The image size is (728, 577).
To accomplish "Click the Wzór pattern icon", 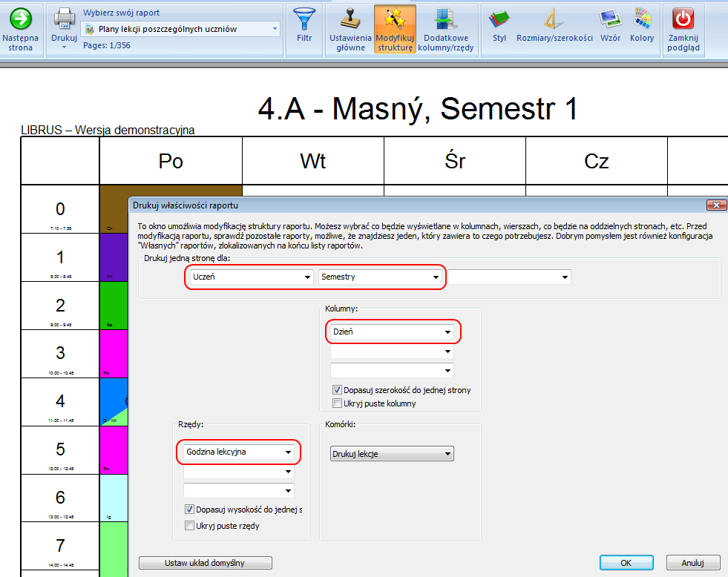I will (610, 19).
